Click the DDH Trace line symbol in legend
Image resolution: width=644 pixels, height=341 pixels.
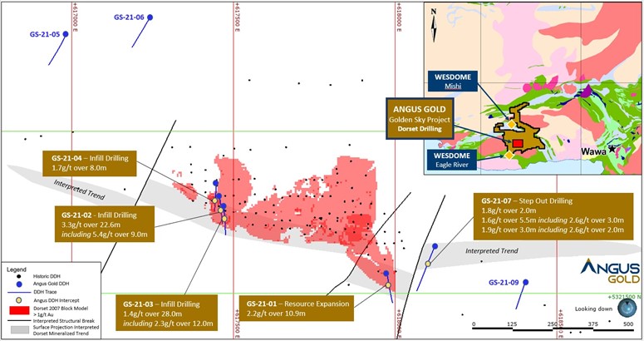(x=17, y=292)
